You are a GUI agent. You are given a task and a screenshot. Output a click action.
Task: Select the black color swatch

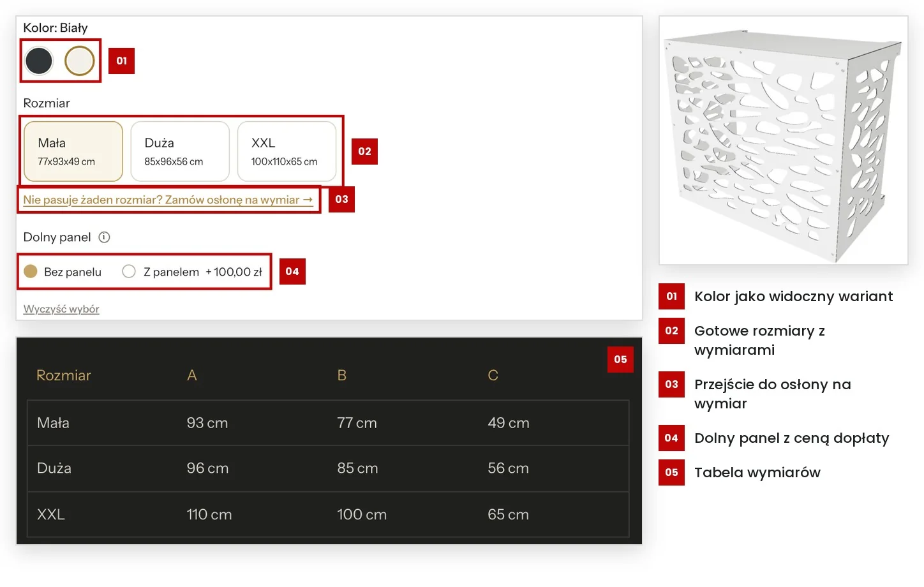pyautogui.click(x=39, y=61)
